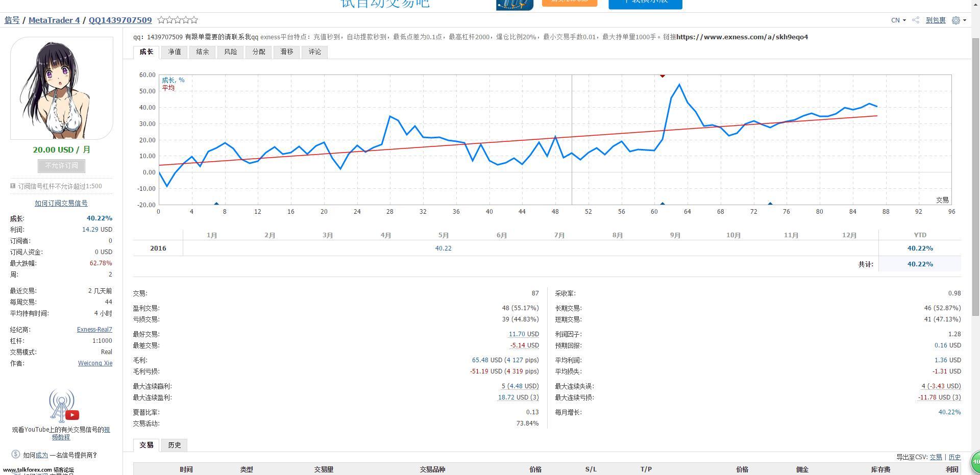Open the 分配 tab
Viewport: 980px width, 475px height.
[259, 52]
